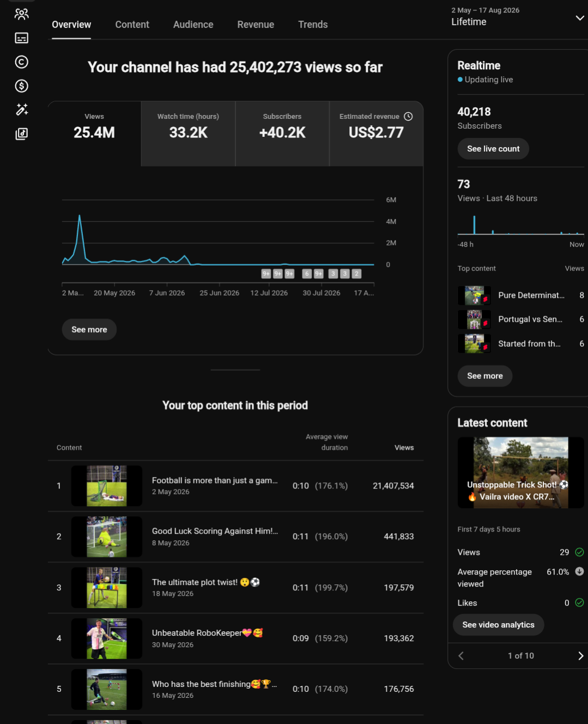Open the 'Unbeatable RoboKeeper' title
The width and height of the screenshot is (588, 724).
[208, 633]
